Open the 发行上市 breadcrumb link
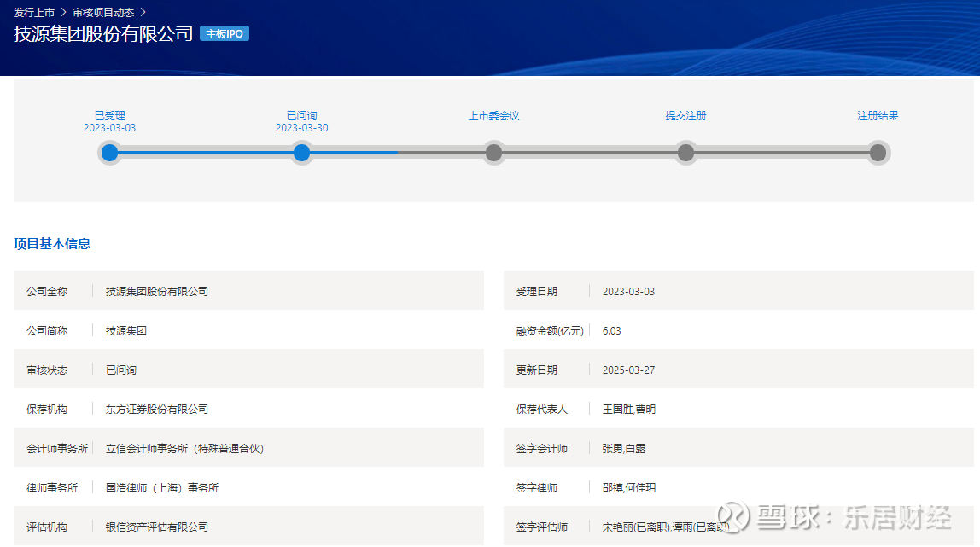 34,13
